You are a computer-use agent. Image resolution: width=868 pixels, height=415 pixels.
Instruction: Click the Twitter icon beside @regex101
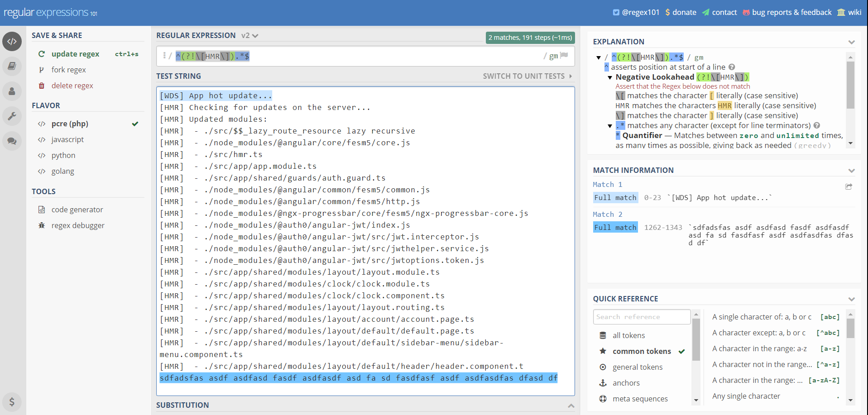tap(616, 12)
